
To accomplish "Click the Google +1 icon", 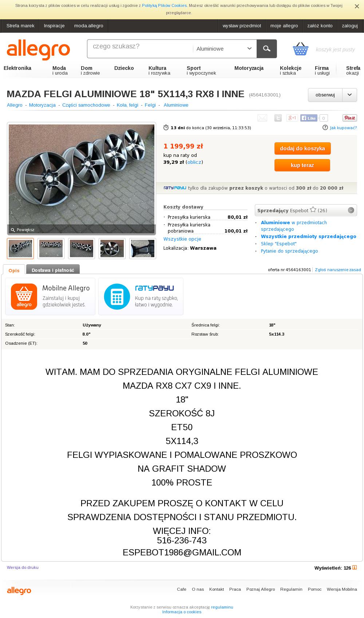I will click(x=292, y=118).
